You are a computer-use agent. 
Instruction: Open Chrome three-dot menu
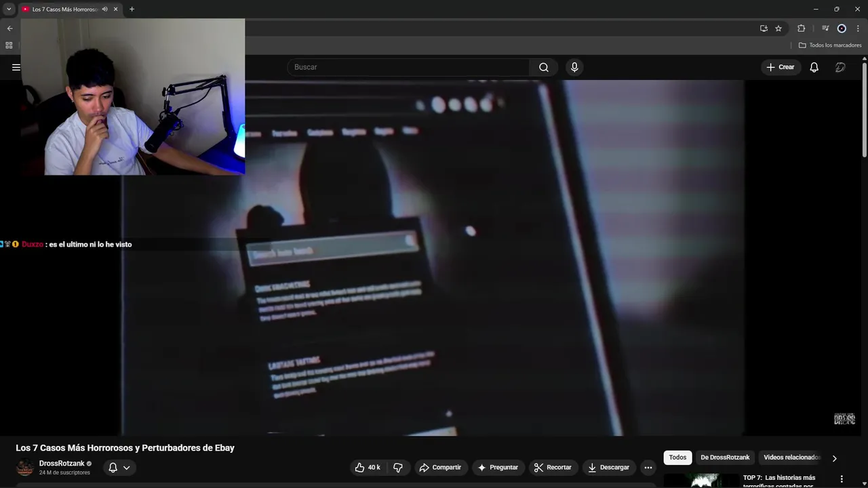[858, 28]
